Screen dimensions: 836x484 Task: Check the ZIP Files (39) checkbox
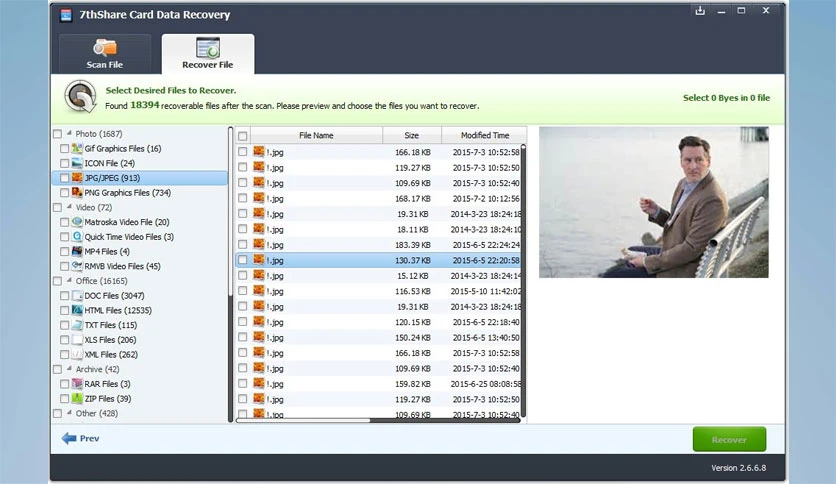65,399
